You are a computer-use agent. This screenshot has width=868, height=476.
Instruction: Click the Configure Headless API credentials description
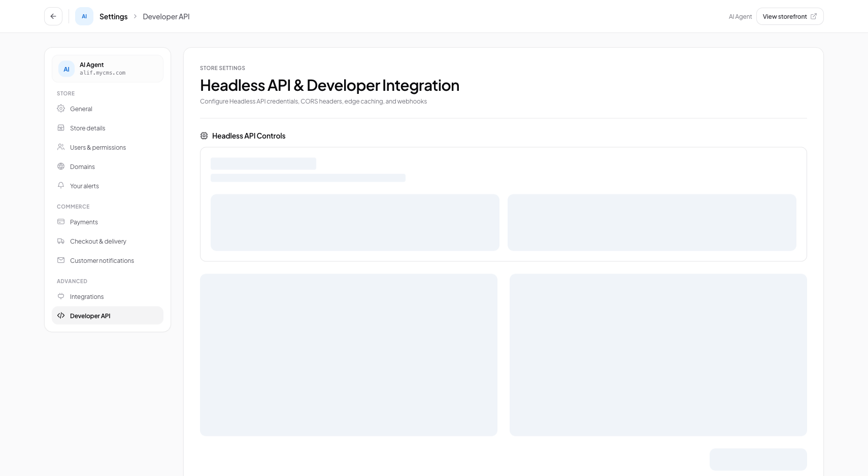point(313,101)
